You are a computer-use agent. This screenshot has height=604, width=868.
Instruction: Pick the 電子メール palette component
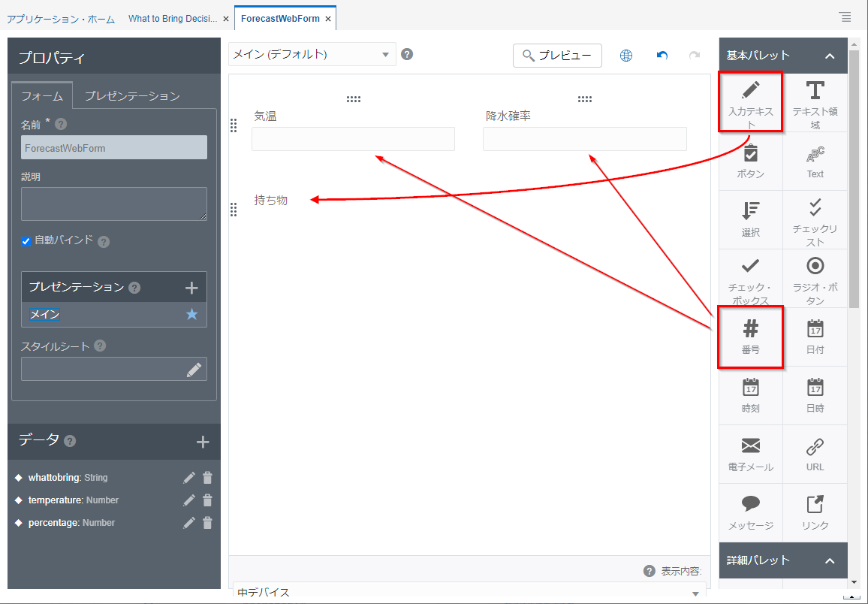(750, 454)
